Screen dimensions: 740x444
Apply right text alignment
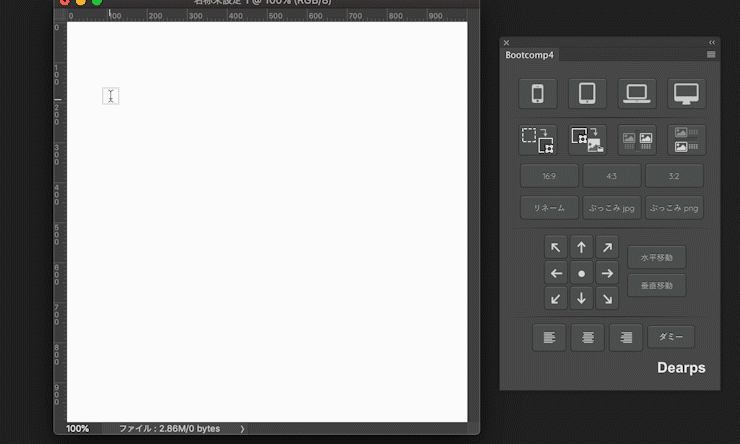pos(626,337)
